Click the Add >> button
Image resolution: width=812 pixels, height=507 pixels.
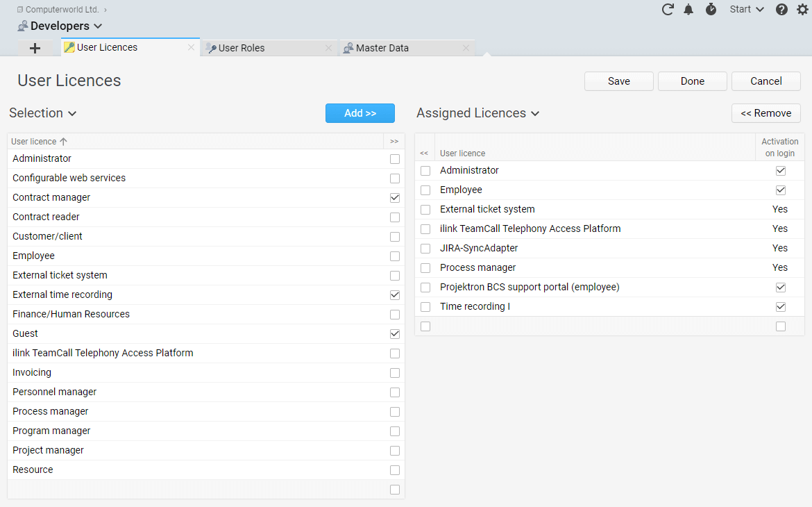[x=360, y=113]
